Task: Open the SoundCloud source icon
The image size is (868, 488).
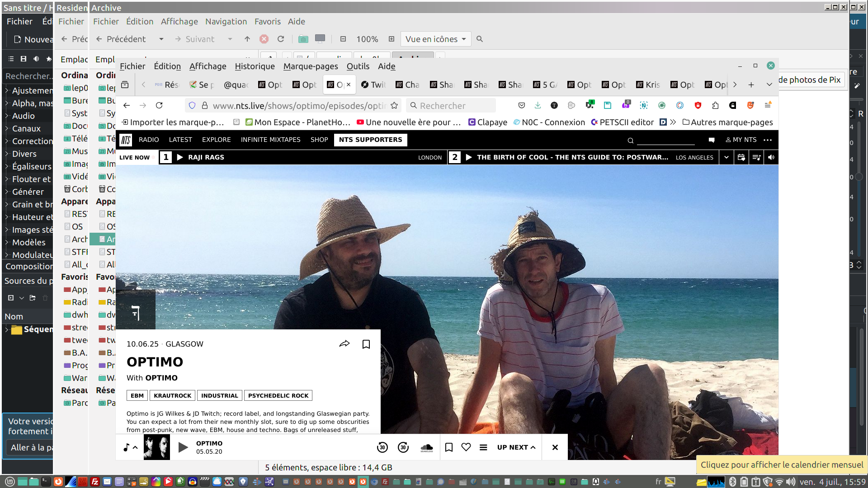Action: 427,447
